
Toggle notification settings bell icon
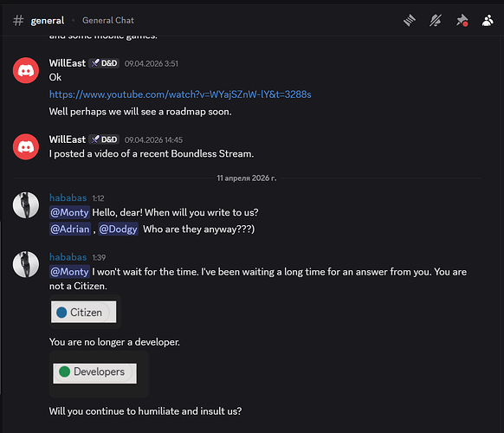pos(436,21)
